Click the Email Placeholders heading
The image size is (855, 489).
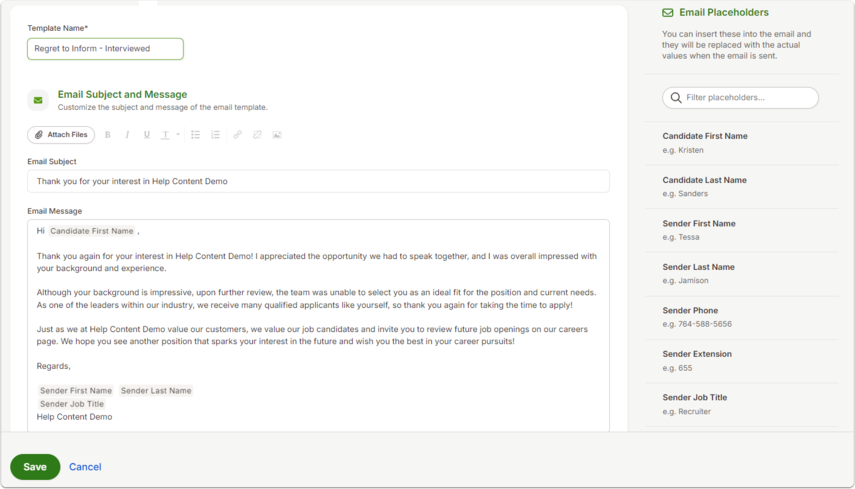(724, 13)
